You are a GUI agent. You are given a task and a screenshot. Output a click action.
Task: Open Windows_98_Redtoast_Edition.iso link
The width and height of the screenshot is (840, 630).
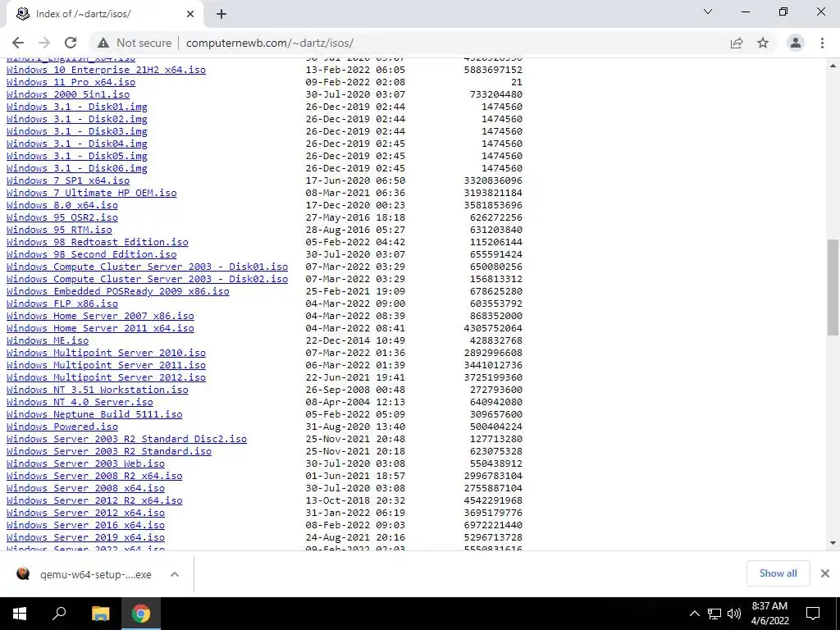tap(98, 242)
